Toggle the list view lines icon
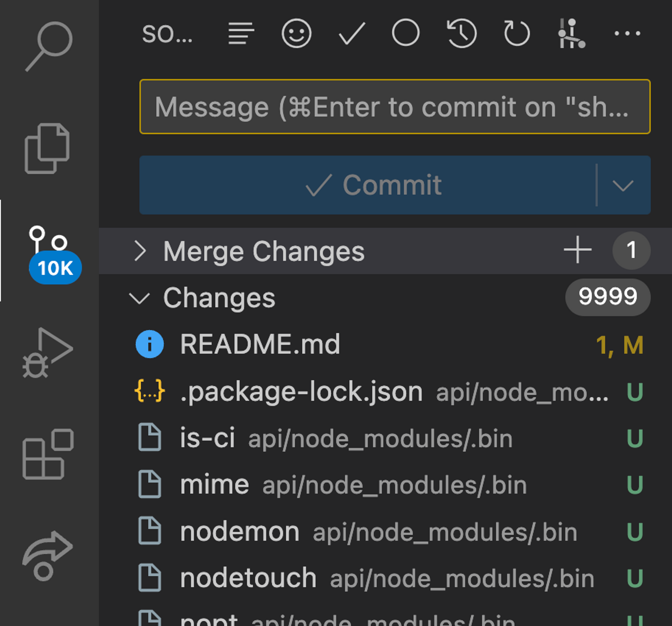Image resolution: width=672 pixels, height=626 pixels. tap(241, 33)
